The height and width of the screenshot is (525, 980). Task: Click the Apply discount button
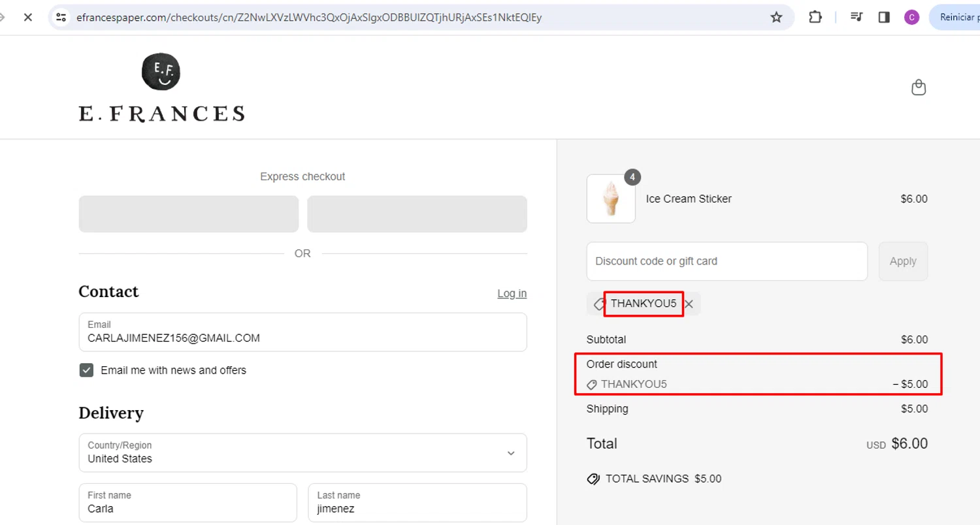903,261
